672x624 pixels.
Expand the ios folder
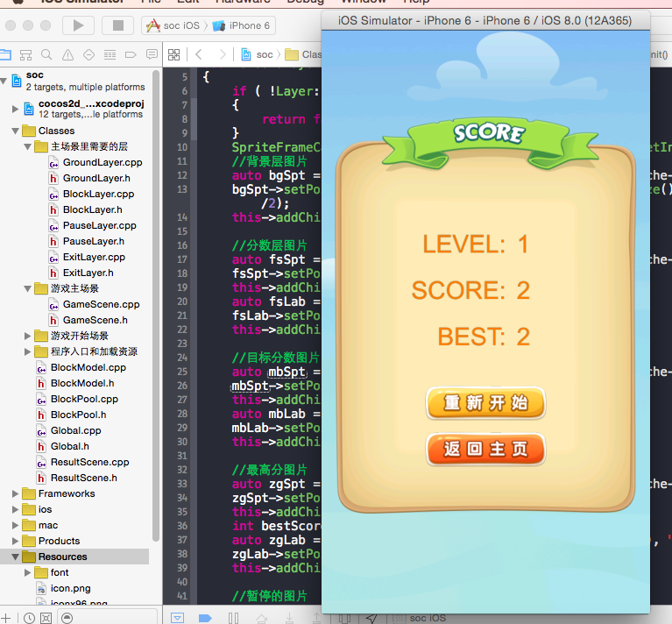point(15,509)
